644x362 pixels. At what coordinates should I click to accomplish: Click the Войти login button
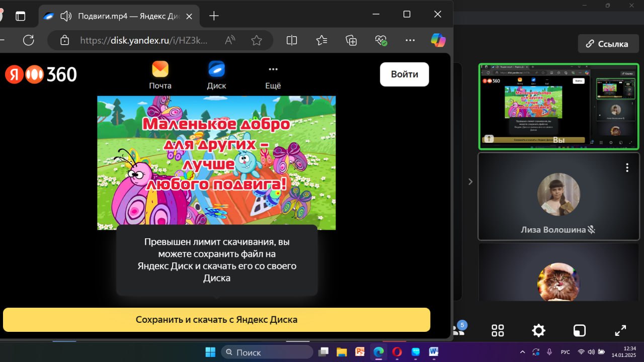405,74
